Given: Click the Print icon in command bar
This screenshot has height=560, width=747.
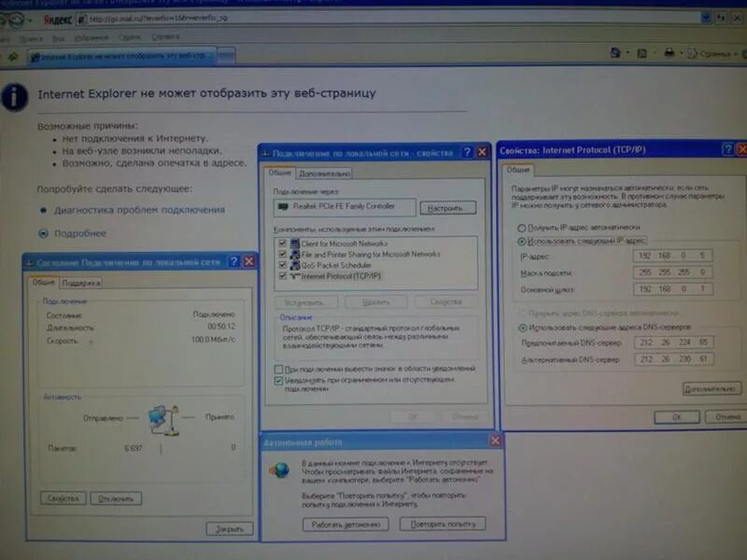Looking at the screenshot, I should click(669, 53).
